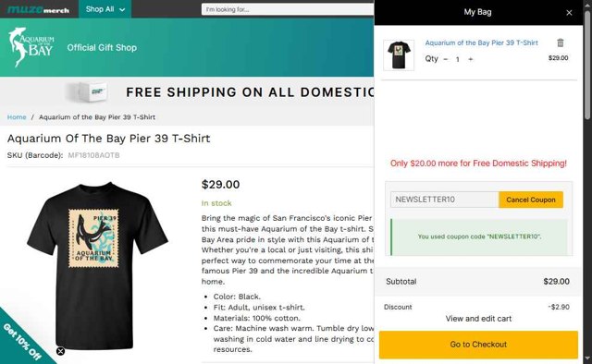Go to Checkout
This screenshot has height=364, width=592.
coord(478,345)
